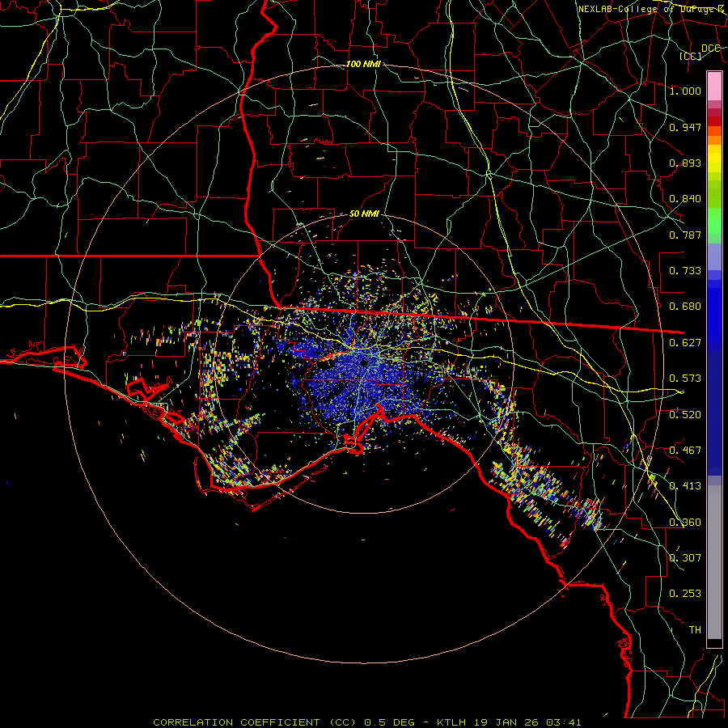
Task: Click the 0.307 scale label
Action: pyautogui.click(x=685, y=558)
